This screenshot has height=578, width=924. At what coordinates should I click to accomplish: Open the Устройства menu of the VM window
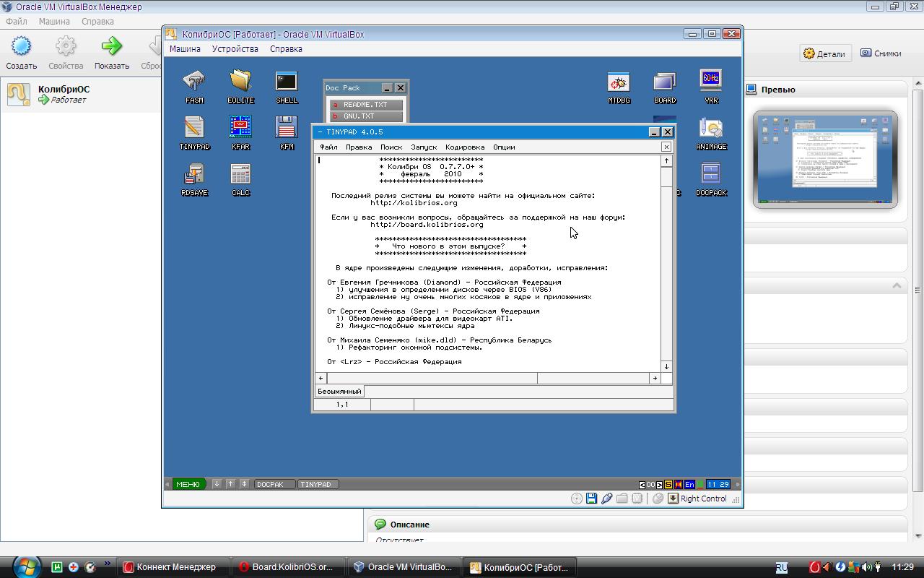click(235, 49)
